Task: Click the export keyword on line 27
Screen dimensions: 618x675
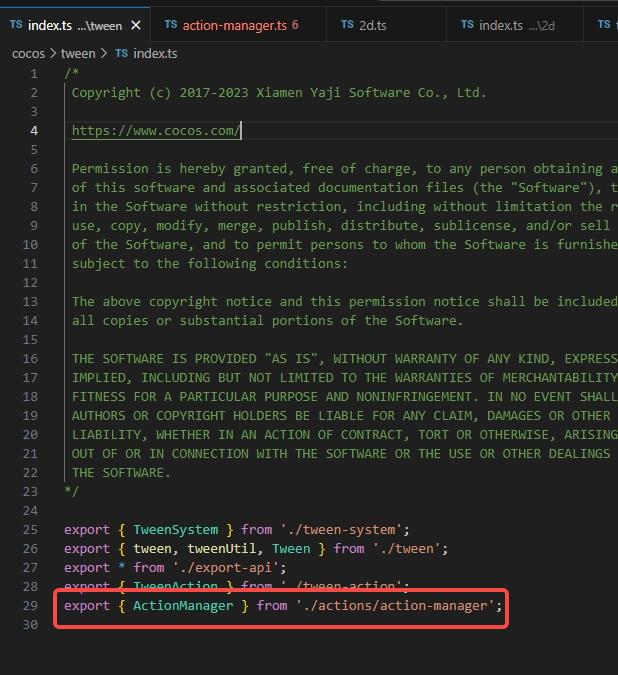Action: click(87, 567)
